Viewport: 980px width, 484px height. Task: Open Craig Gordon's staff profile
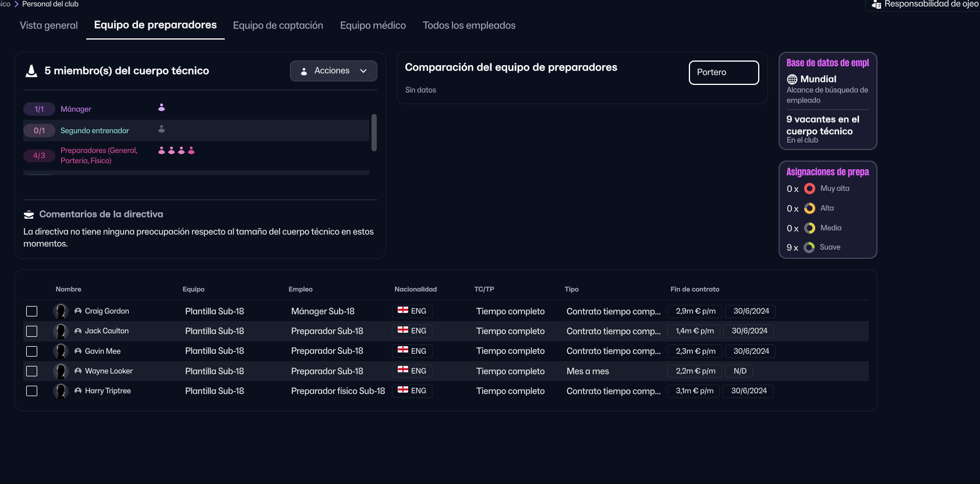click(107, 311)
